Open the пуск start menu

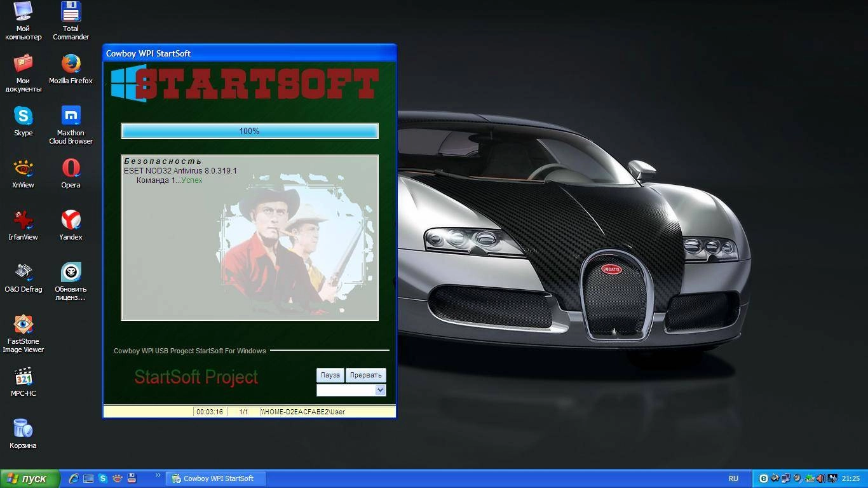(x=30, y=478)
